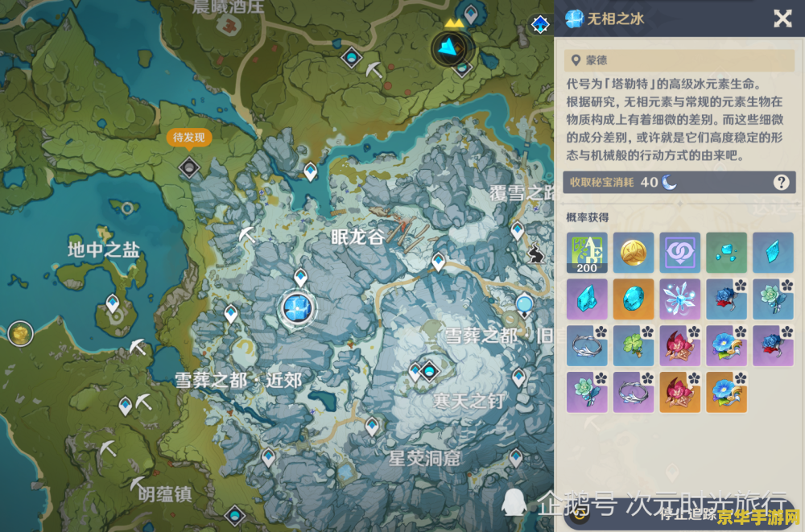The width and height of the screenshot is (805, 532).
Task: Click the gold round marker at the left map edge
Action: point(21,334)
